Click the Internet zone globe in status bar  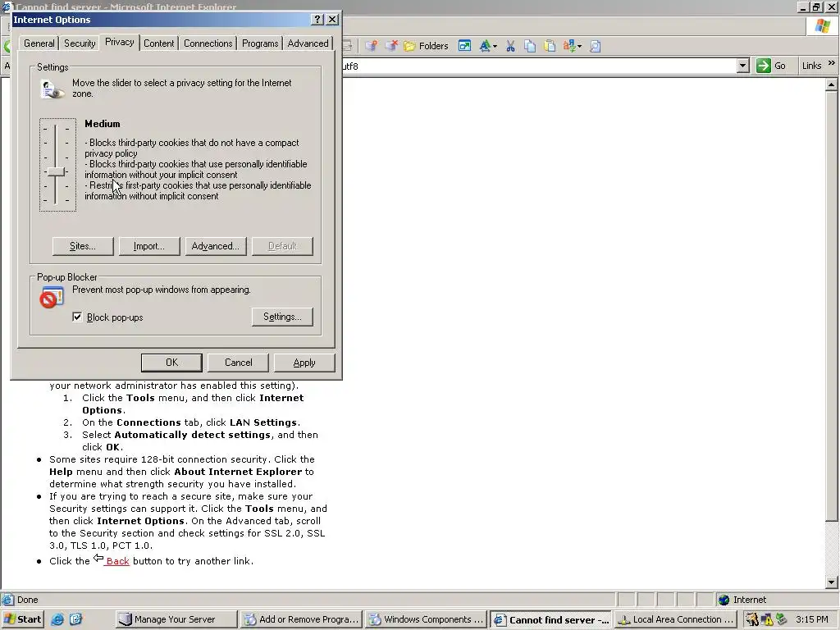click(x=724, y=600)
